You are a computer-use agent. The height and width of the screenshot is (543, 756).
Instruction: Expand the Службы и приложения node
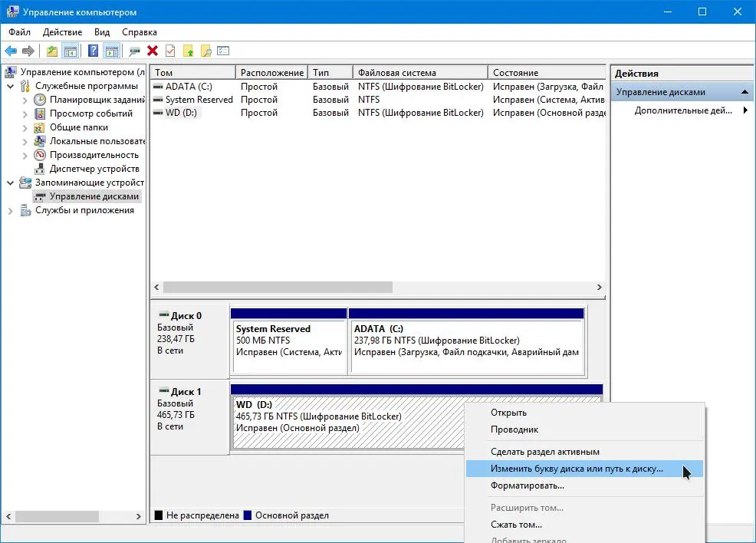click(x=10, y=211)
